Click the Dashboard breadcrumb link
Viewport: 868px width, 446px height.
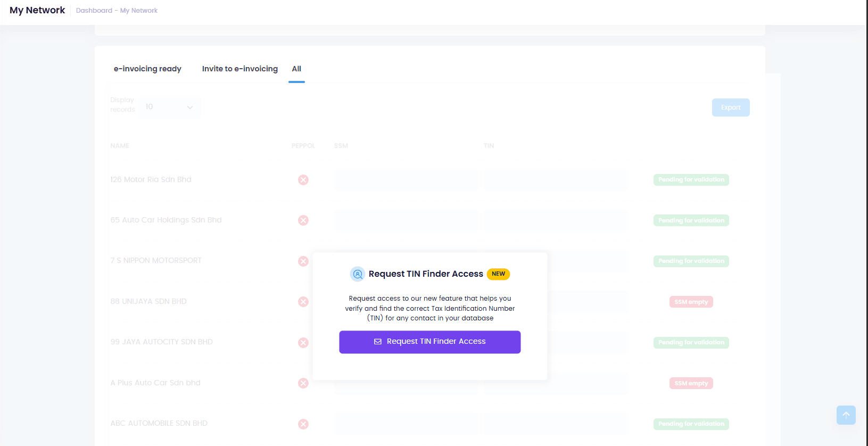94,11
